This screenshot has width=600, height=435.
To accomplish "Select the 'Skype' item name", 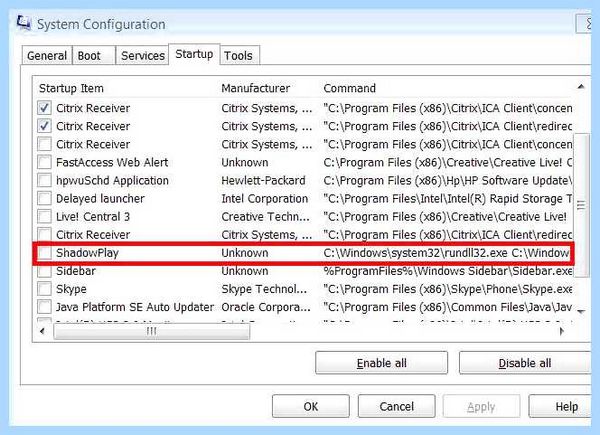I will click(x=71, y=289).
